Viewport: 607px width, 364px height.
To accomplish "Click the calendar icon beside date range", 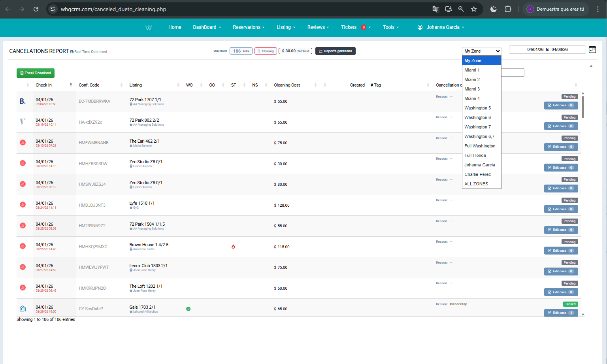I will [x=592, y=49].
